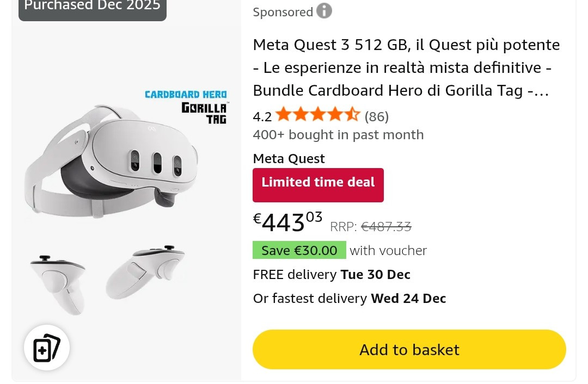Open the Meta Quest 3 product title

406,67
